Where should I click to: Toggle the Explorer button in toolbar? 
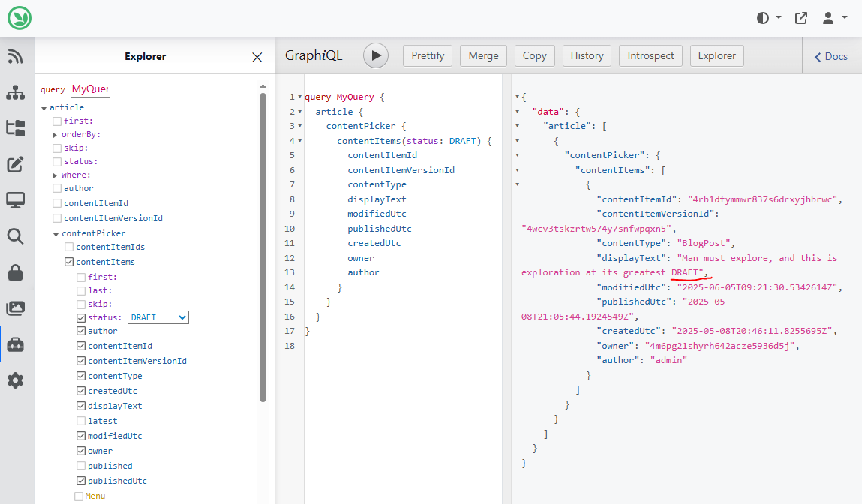point(717,55)
